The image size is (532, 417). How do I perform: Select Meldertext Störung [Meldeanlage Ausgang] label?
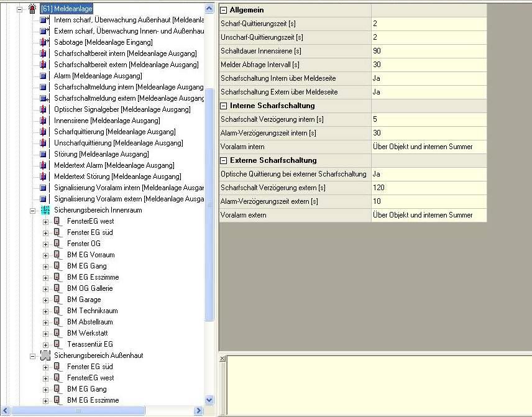pos(117,176)
